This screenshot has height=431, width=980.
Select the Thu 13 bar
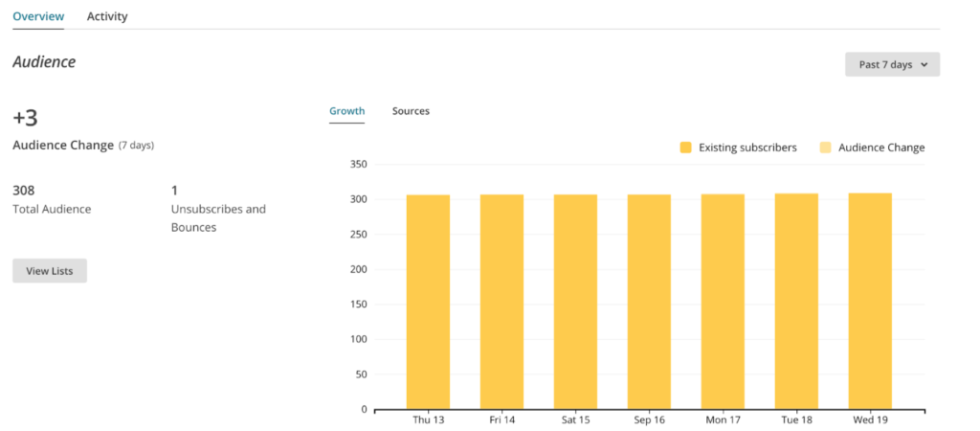[x=428, y=302]
